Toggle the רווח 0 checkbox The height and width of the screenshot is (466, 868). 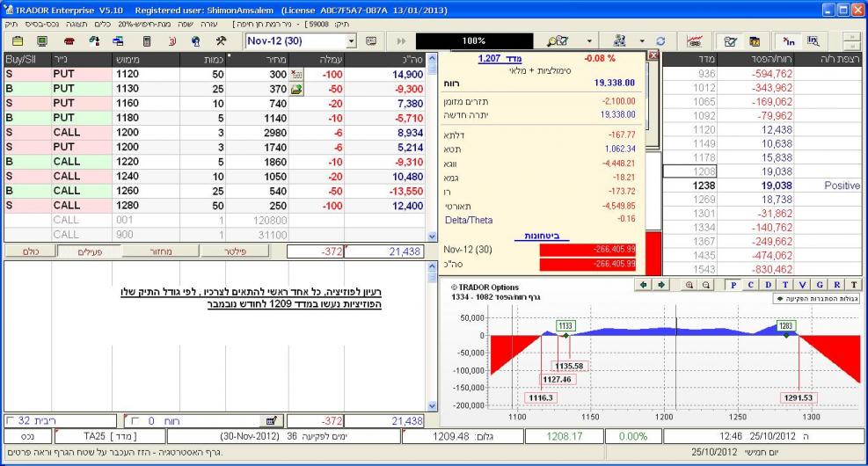coord(135,421)
